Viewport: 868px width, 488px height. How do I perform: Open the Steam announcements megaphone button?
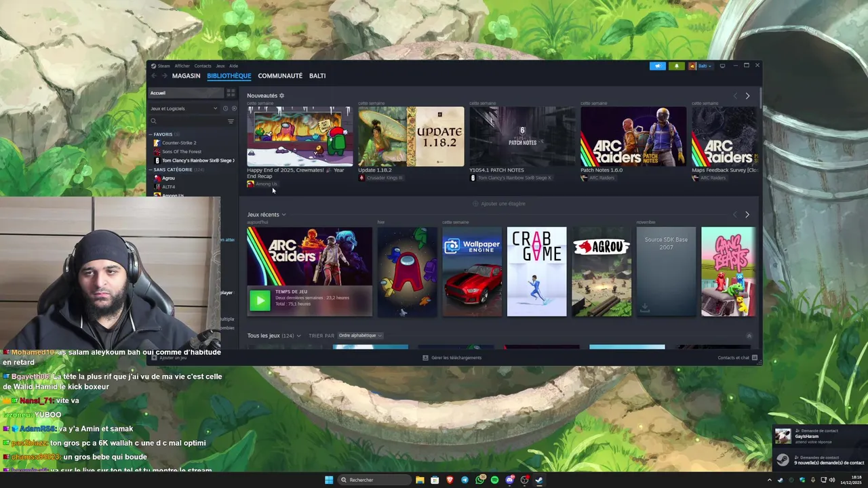click(657, 66)
